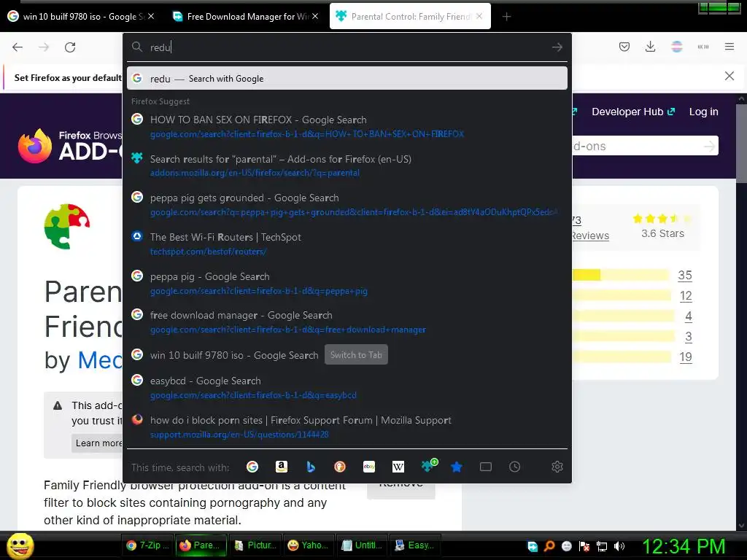Close the Free Download Manager tab
Viewport: 747px width, 560px height.
315,16
